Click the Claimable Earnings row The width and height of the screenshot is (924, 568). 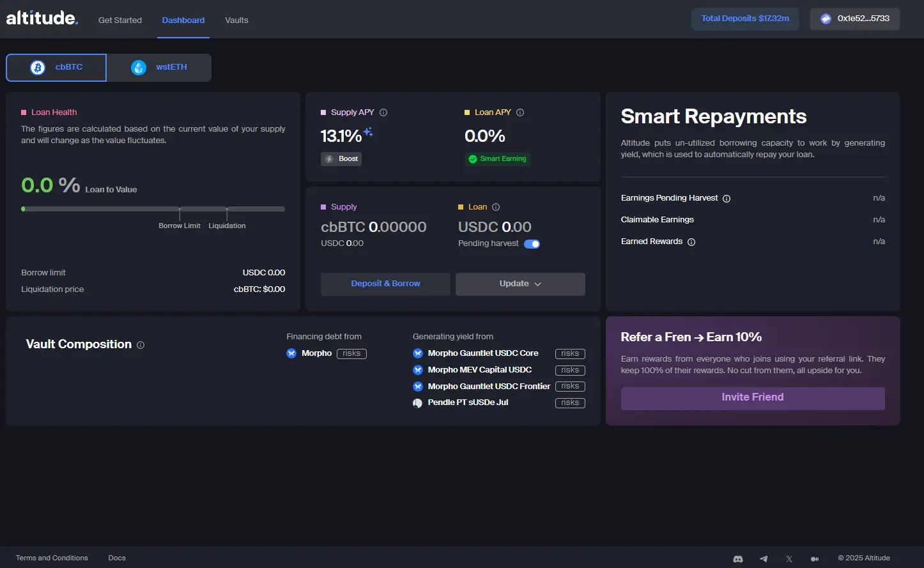point(753,220)
